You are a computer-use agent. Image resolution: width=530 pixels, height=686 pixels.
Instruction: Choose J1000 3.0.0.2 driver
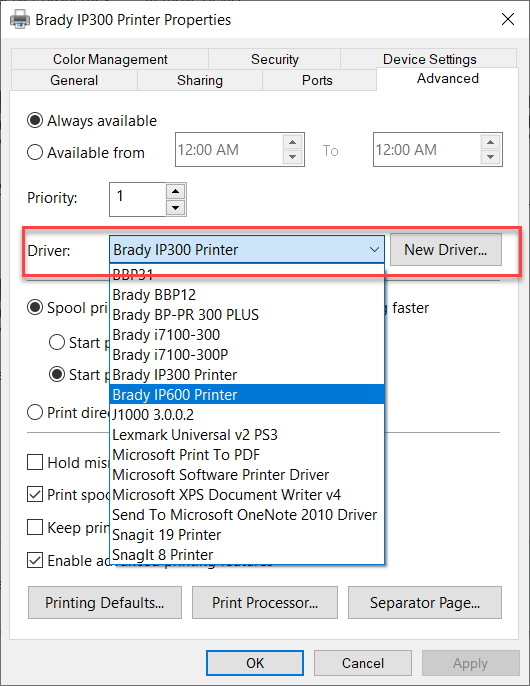(x=247, y=415)
